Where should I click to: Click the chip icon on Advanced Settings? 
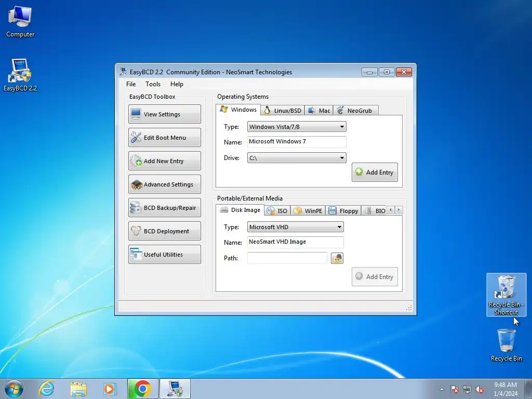pyautogui.click(x=136, y=184)
